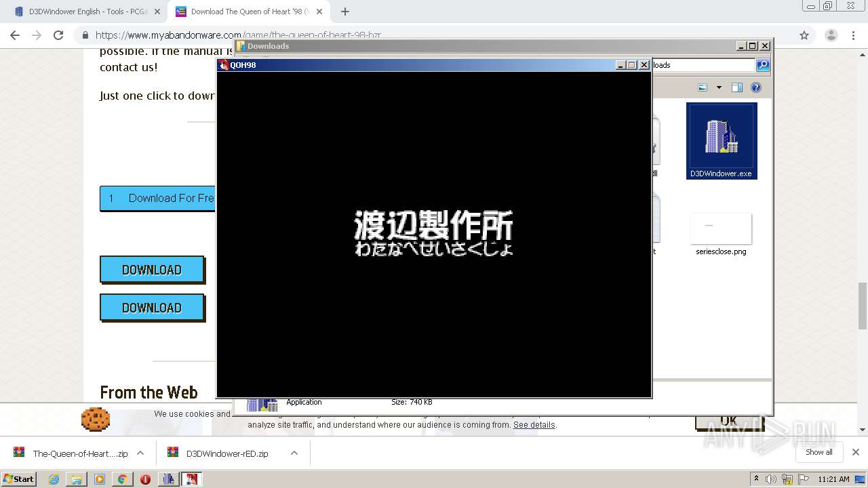Screen dimensions: 868x488
Task: Maximize the Downloads explorer window
Action: (752, 46)
